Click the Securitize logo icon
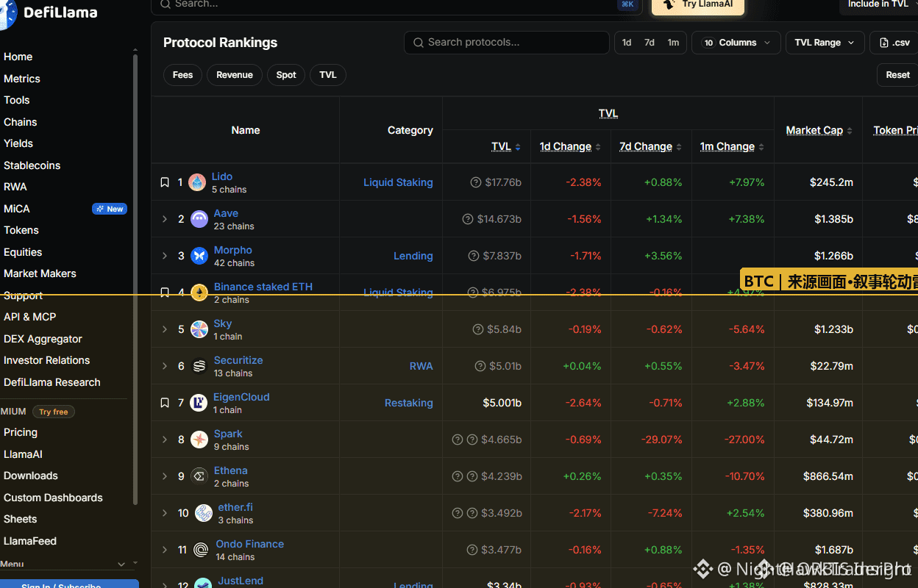This screenshot has height=588, width=918. [199, 366]
